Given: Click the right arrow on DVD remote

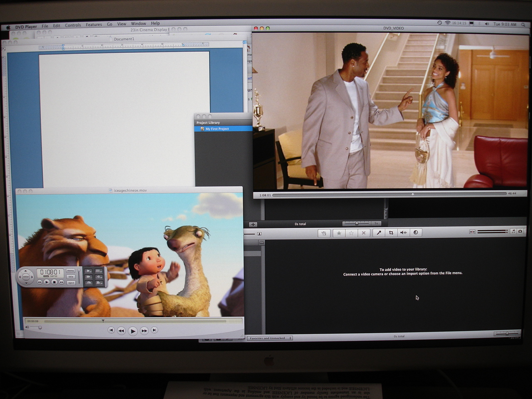Looking at the screenshot, I should click(x=32, y=277).
